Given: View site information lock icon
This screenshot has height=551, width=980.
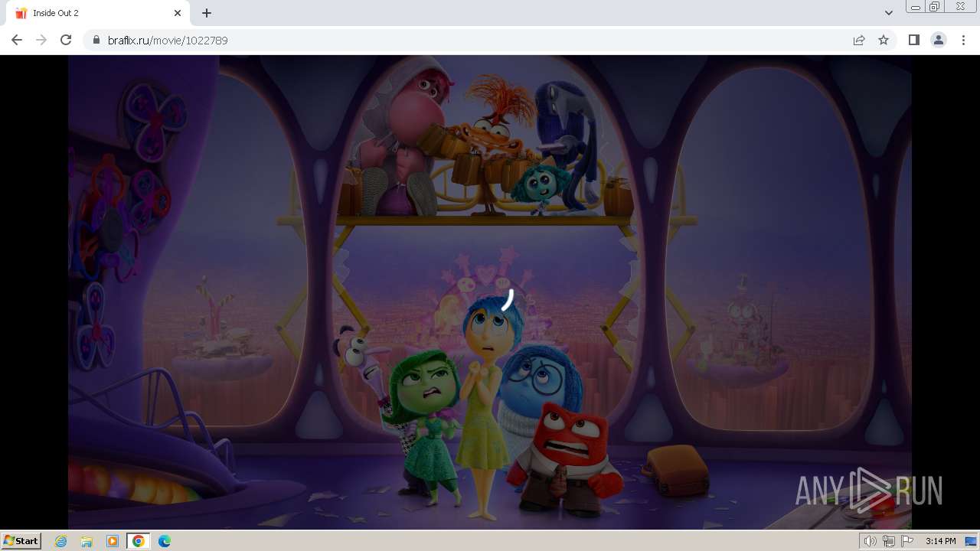Looking at the screenshot, I should coord(96,40).
